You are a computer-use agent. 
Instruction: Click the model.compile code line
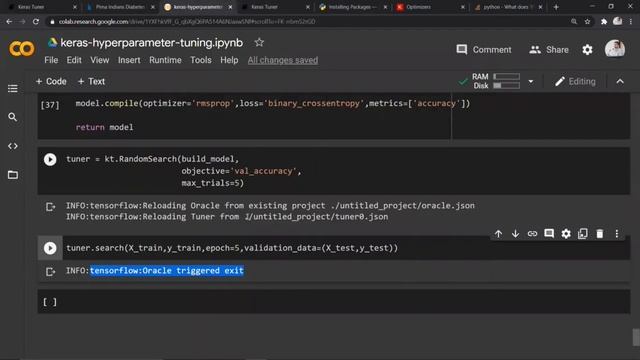coord(273,104)
